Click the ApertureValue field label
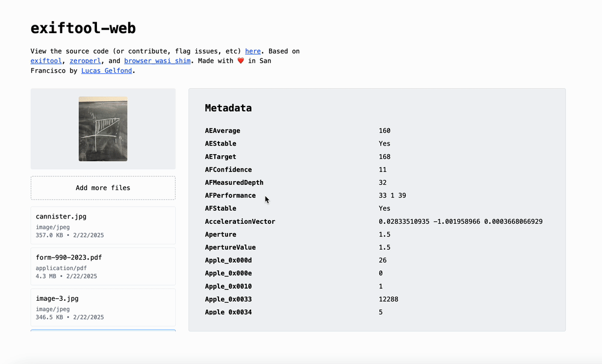 [x=230, y=247]
